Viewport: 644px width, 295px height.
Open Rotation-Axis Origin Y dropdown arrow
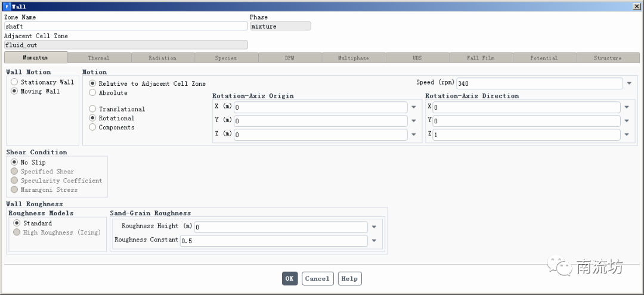click(414, 120)
